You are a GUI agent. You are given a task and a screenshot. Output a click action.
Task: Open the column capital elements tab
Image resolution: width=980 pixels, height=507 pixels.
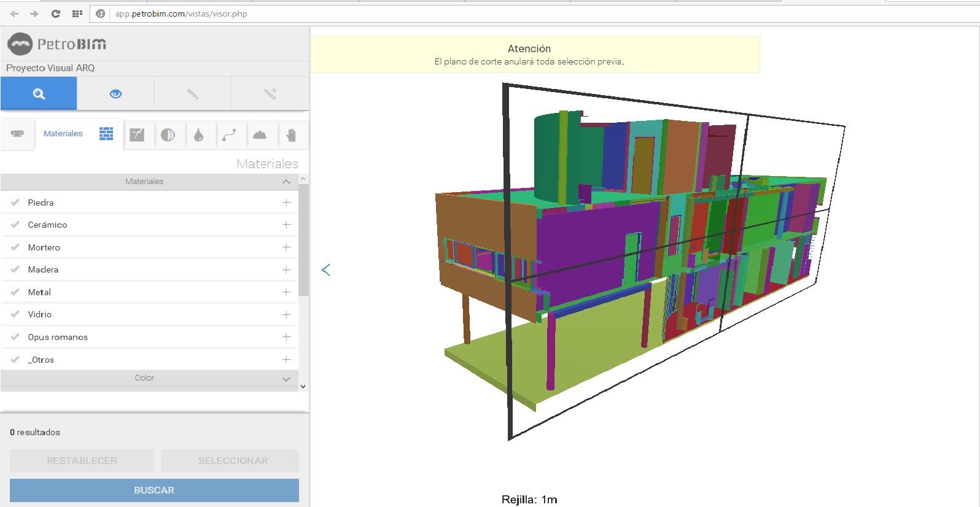(17, 134)
